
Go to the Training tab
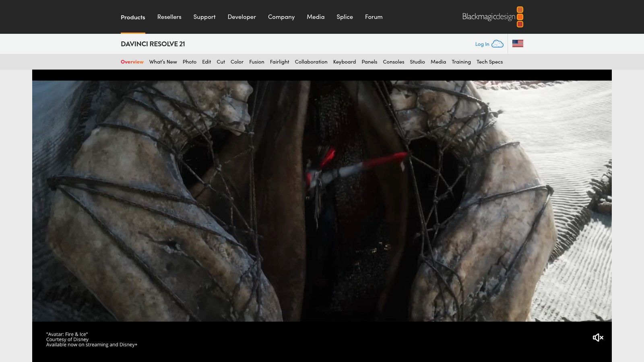(x=461, y=62)
